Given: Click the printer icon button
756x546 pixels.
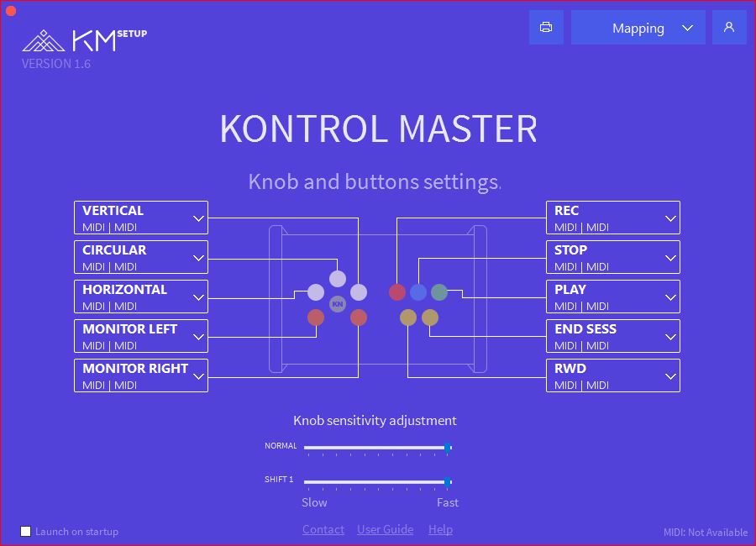Looking at the screenshot, I should [x=546, y=28].
